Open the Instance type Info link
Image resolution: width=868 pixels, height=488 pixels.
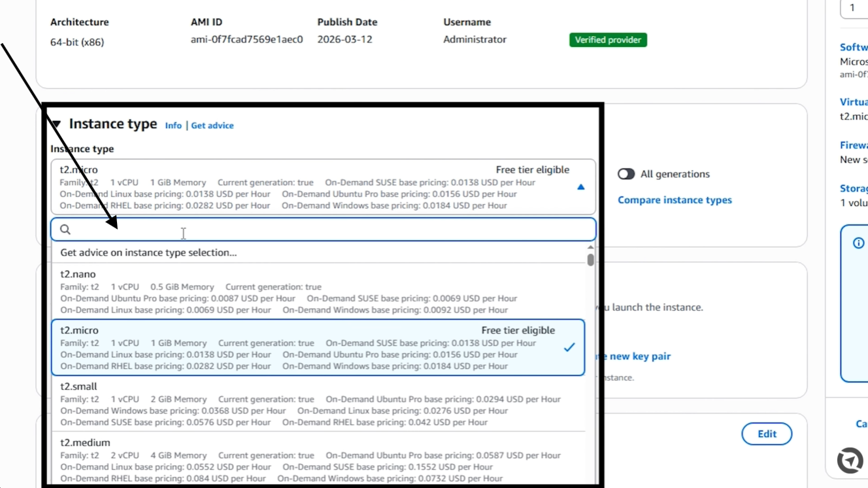point(173,126)
